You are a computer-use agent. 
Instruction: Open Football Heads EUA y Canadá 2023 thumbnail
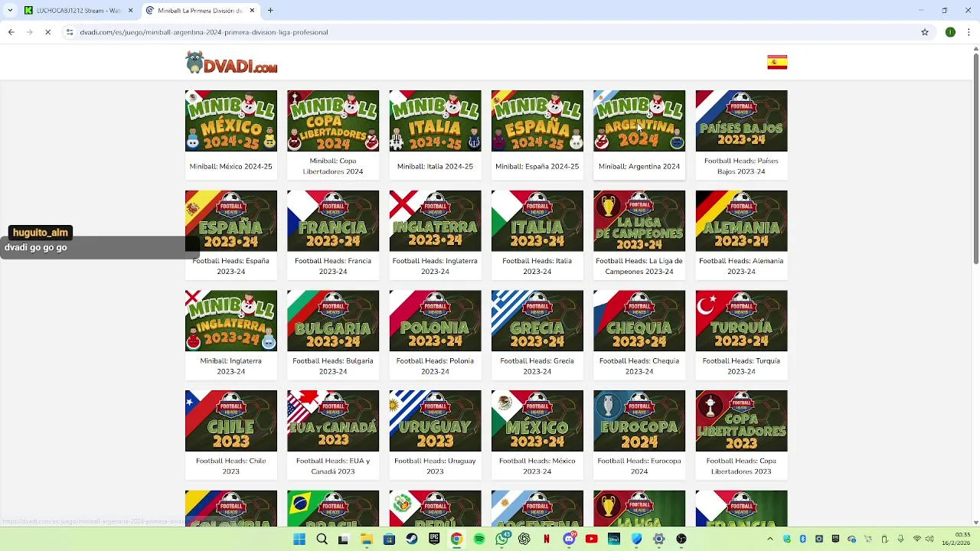point(333,421)
